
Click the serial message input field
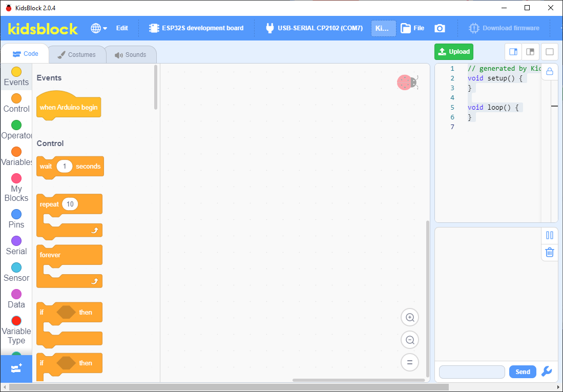tap(472, 372)
